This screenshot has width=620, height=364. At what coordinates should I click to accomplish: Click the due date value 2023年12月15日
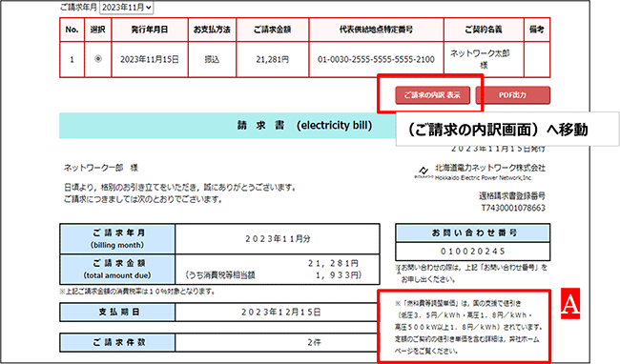point(281,313)
